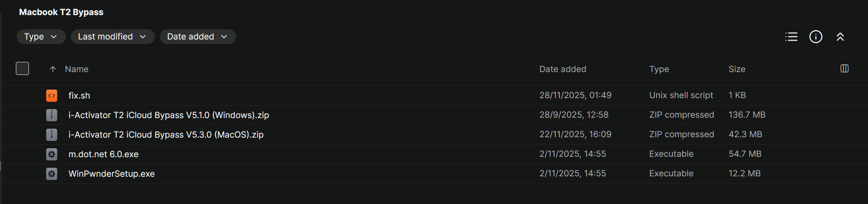Expand the Type filter dropdown
The height and width of the screenshot is (204, 868).
point(41,37)
